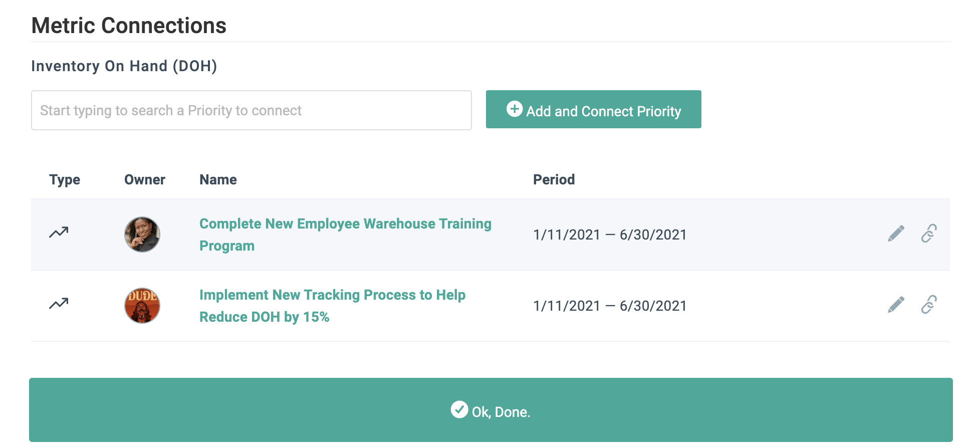Click pencil edit icon for Warehouse Training priority
The width and height of the screenshot is (980, 448).
(896, 234)
